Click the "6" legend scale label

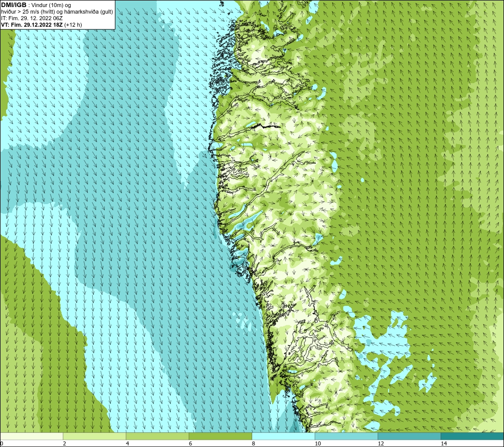[x=191, y=443]
